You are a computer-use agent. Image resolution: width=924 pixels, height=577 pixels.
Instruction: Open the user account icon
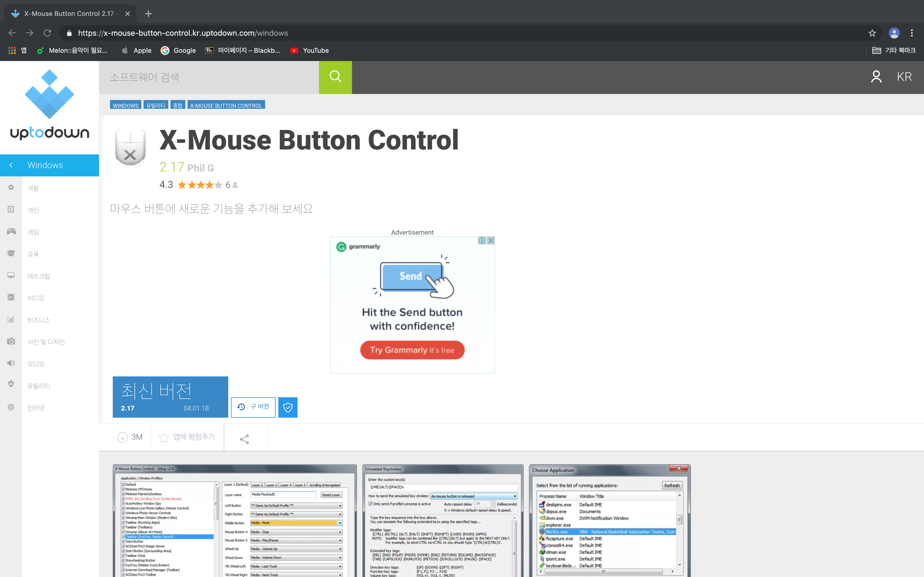pyautogui.click(x=876, y=77)
